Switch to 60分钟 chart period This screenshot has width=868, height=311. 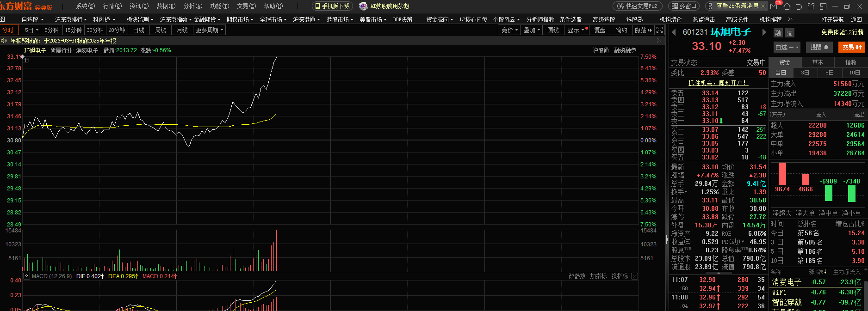coord(117,30)
